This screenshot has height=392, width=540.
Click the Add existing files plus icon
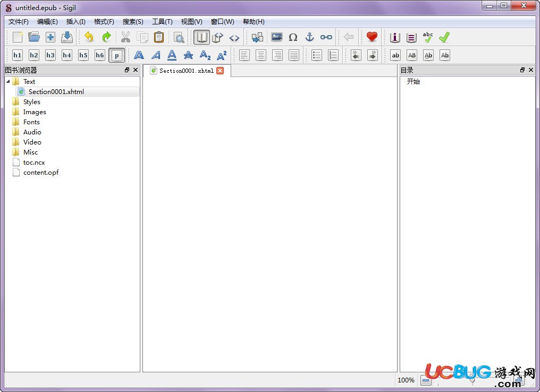[x=50, y=37]
